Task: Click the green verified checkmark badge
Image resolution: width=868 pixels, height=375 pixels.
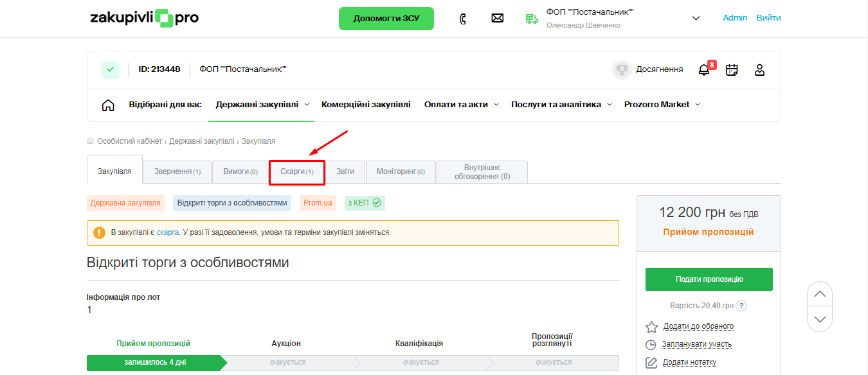Action: (110, 69)
